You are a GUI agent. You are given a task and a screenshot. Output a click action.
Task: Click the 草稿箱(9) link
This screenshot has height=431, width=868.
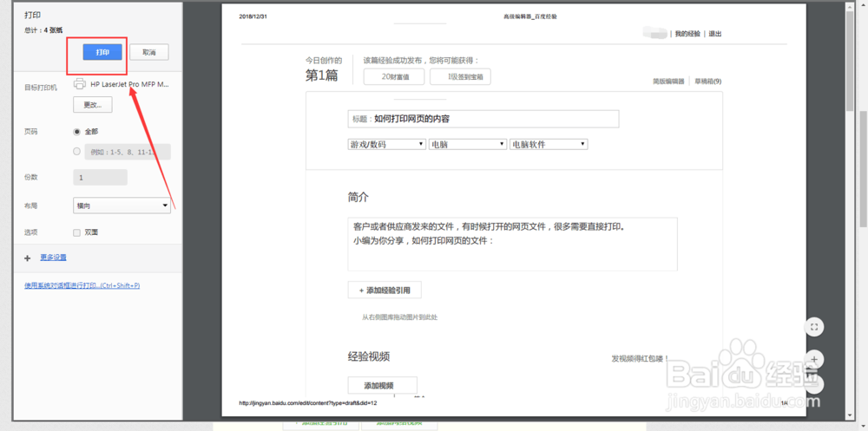(x=708, y=82)
